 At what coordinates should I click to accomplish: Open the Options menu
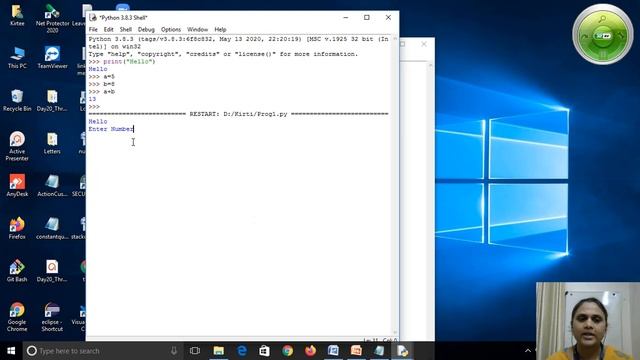click(171, 29)
